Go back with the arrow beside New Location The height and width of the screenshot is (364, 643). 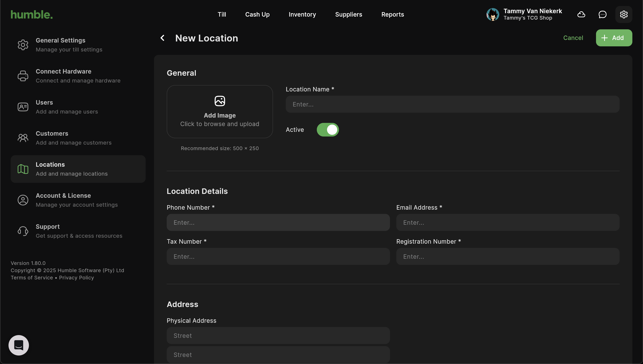tap(162, 38)
